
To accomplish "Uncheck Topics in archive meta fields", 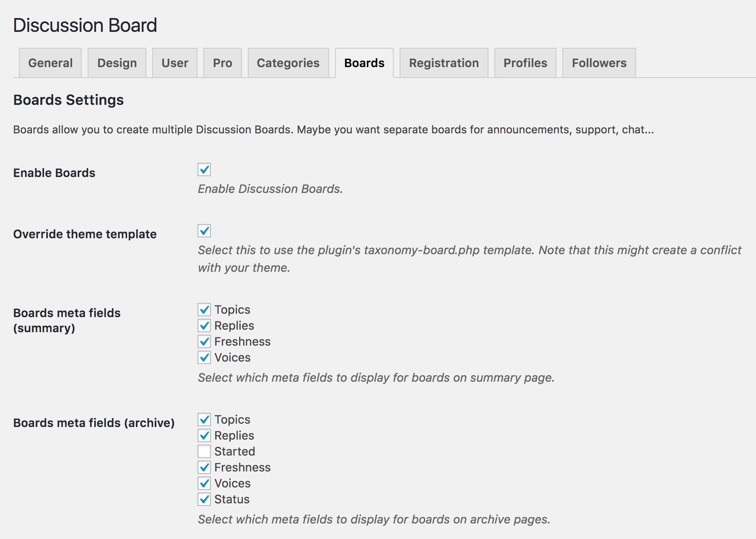I will (x=204, y=419).
